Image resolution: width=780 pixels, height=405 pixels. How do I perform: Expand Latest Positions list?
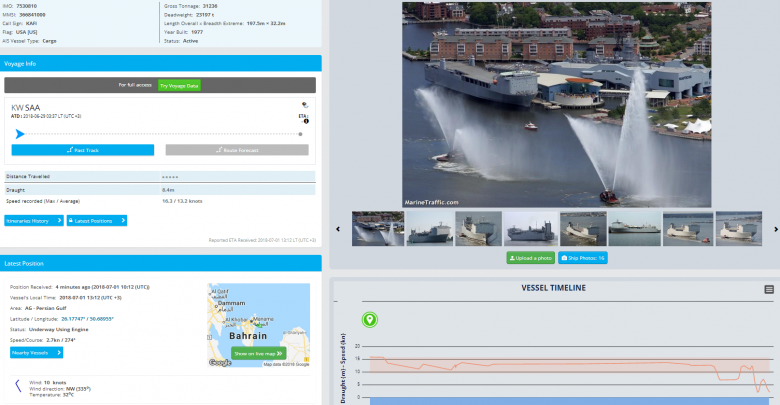pos(97,220)
